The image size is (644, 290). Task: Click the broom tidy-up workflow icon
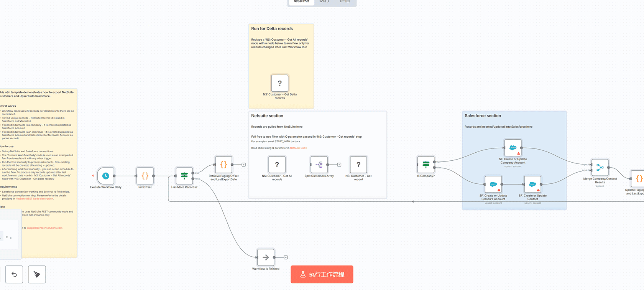(37, 274)
